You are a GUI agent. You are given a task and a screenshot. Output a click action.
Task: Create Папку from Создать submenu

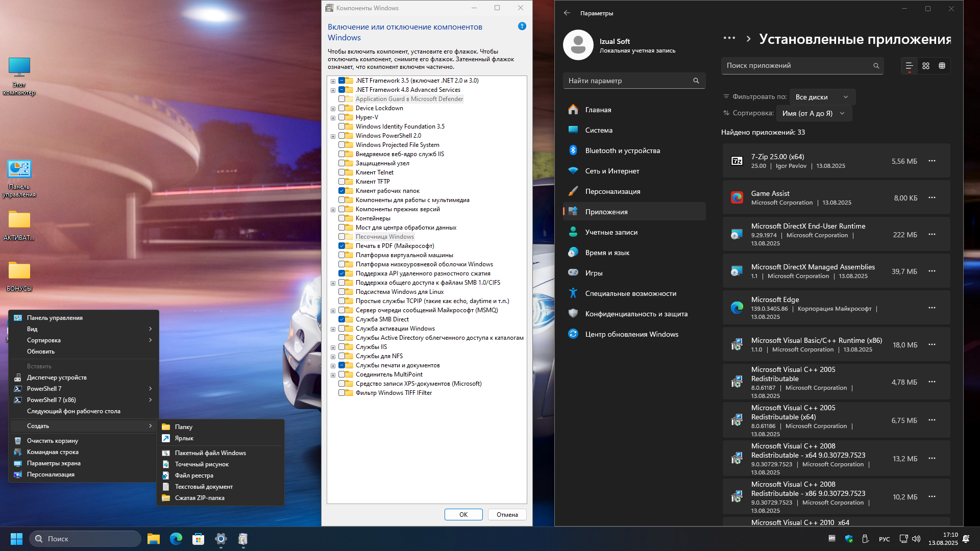220,427
